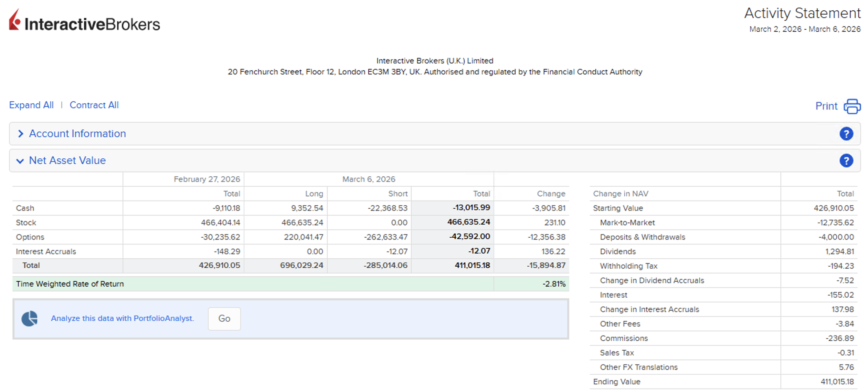Click the printer icon

[x=852, y=106]
